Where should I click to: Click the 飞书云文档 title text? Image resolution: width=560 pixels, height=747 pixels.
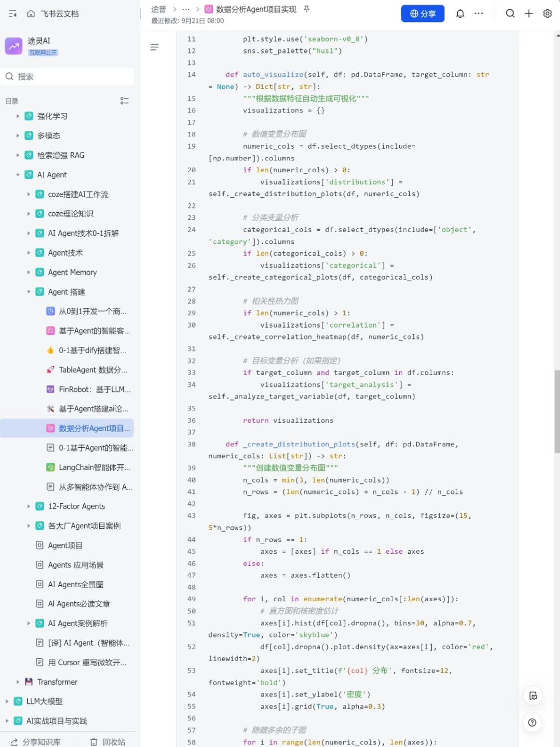click(60, 14)
